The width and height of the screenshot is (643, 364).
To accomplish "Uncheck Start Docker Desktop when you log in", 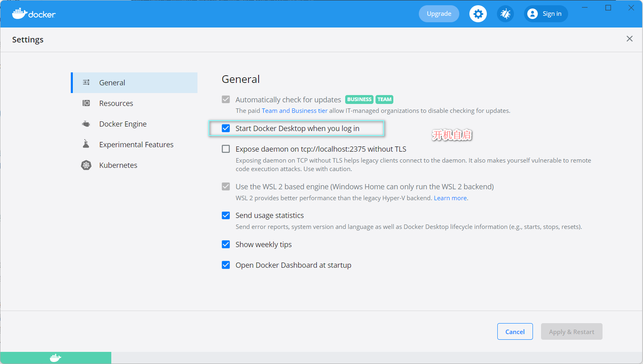I will click(x=226, y=128).
